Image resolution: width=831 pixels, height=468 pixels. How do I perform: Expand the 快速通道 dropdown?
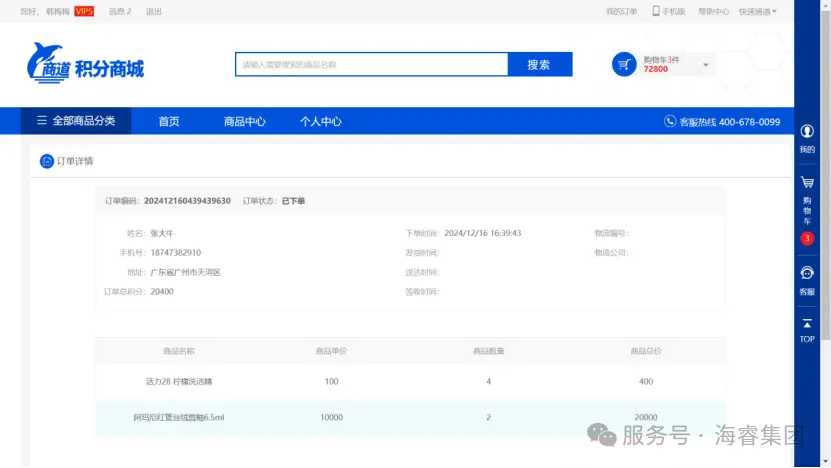[758, 11]
